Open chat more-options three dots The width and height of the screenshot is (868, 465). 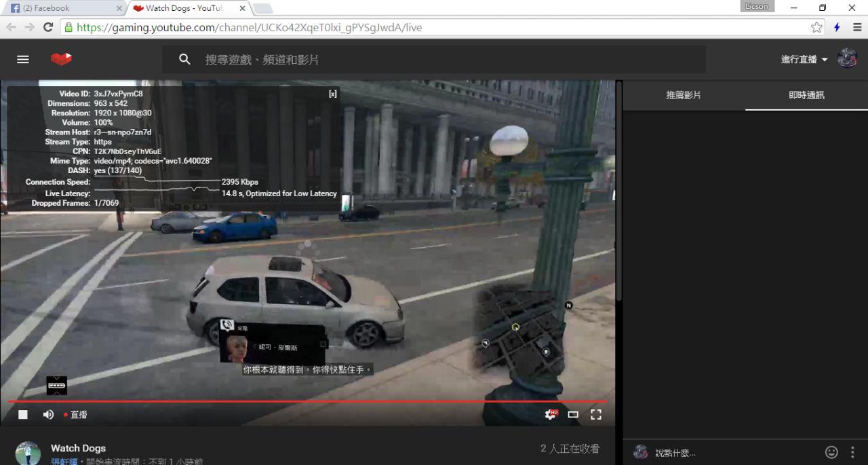pyautogui.click(x=852, y=452)
